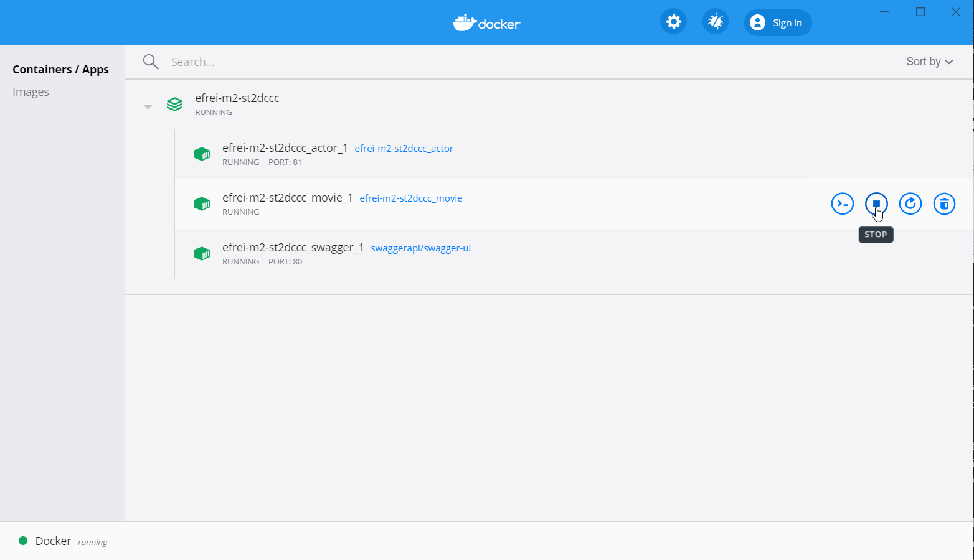Select the efrei-m2-st2dccc_swagger_1 container name
Screen dimensions: 974x560
point(293,248)
